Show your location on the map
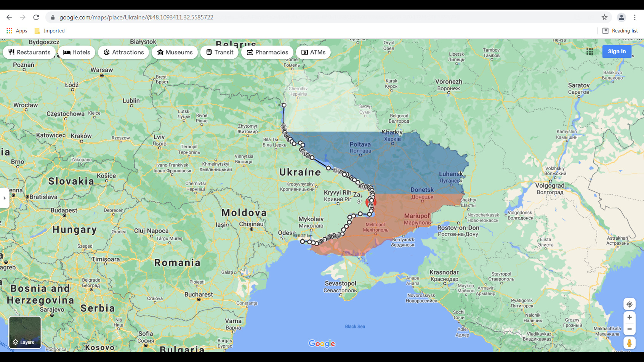 (630, 304)
